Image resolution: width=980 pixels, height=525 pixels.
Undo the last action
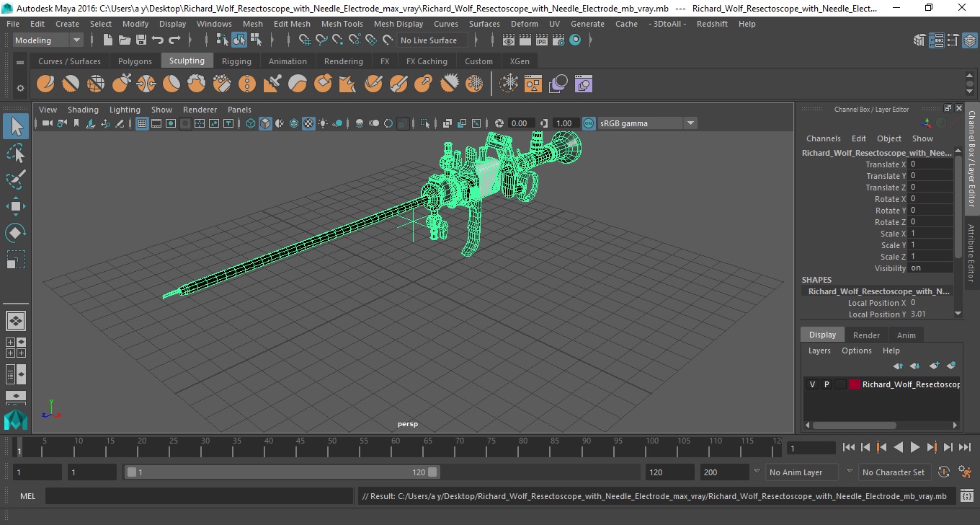click(157, 40)
